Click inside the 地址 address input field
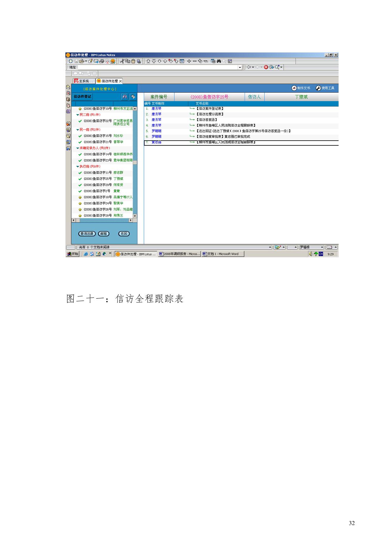 point(158,67)
